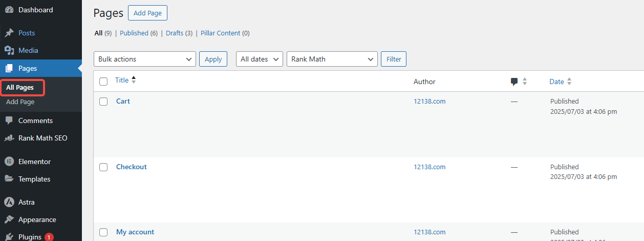Expand the All dates filter dropdown
Image resolution: width=644 pixels, height=241 pixels.
pos(260,59)
